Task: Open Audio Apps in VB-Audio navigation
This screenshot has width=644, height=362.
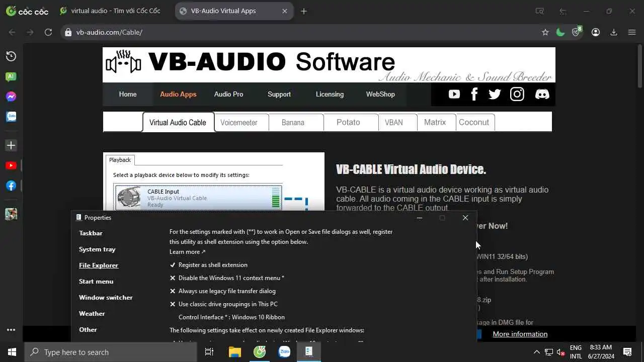Action: coord(178,94)
